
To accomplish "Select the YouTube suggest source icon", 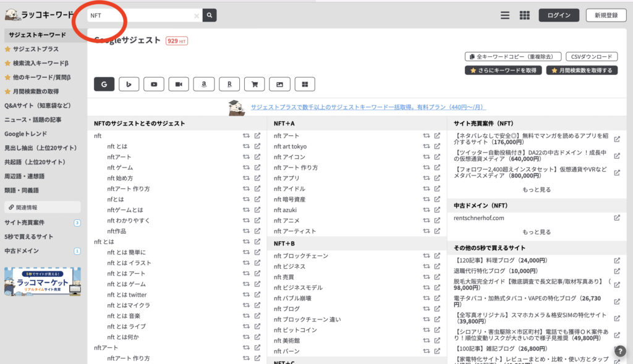I will 154,84.
